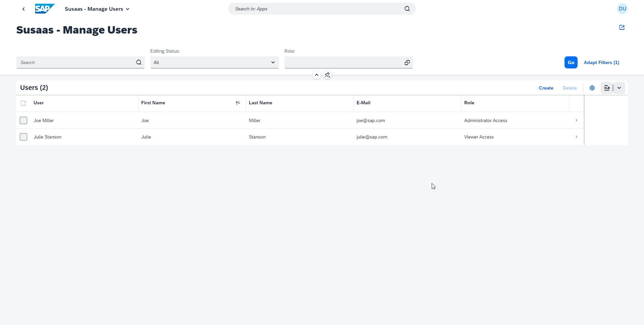This screenshot has width=644, height=325.
Task: Collapse the header with the up chevron
Action: coord(317,75)
